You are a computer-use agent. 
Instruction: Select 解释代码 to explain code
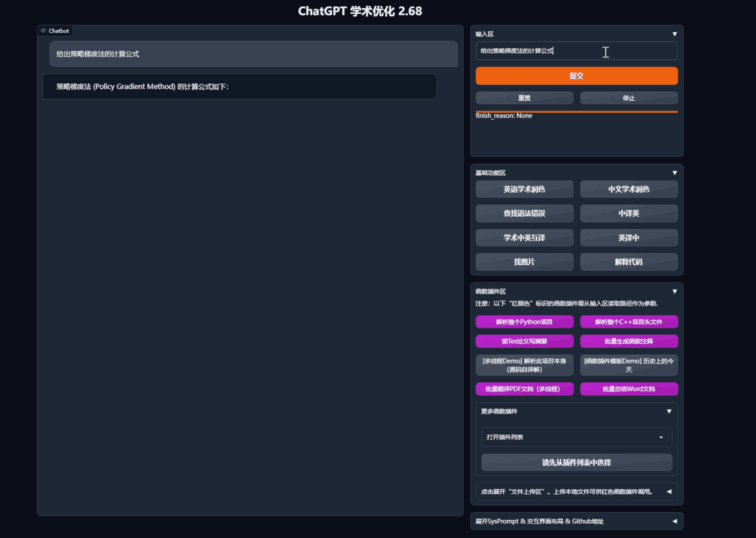point(629,262)
